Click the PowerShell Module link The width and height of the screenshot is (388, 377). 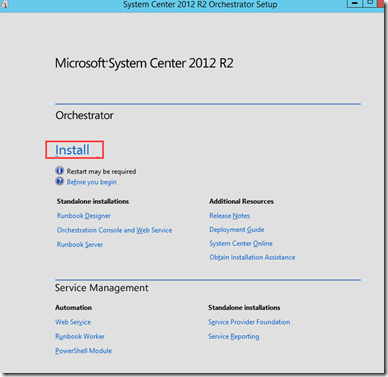click(x=84, y=351)
